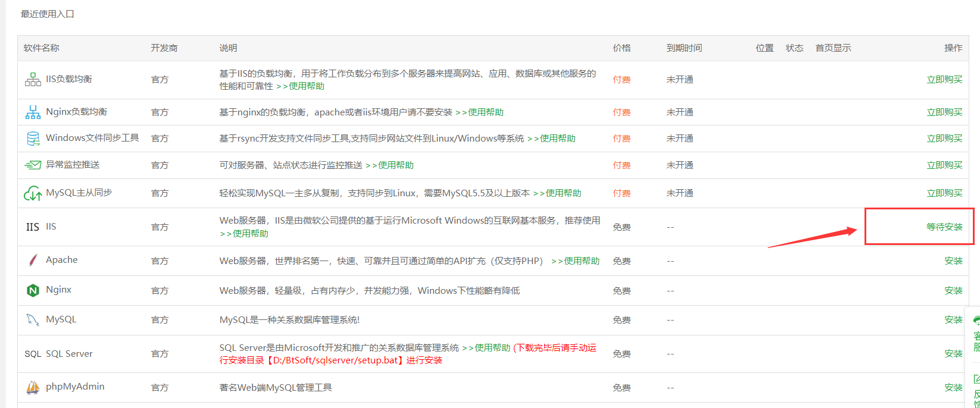The width and height of the screenshot is (980, 408).
Task: Click 免费 price in Apache row
Action: click(x=622, y=261)
